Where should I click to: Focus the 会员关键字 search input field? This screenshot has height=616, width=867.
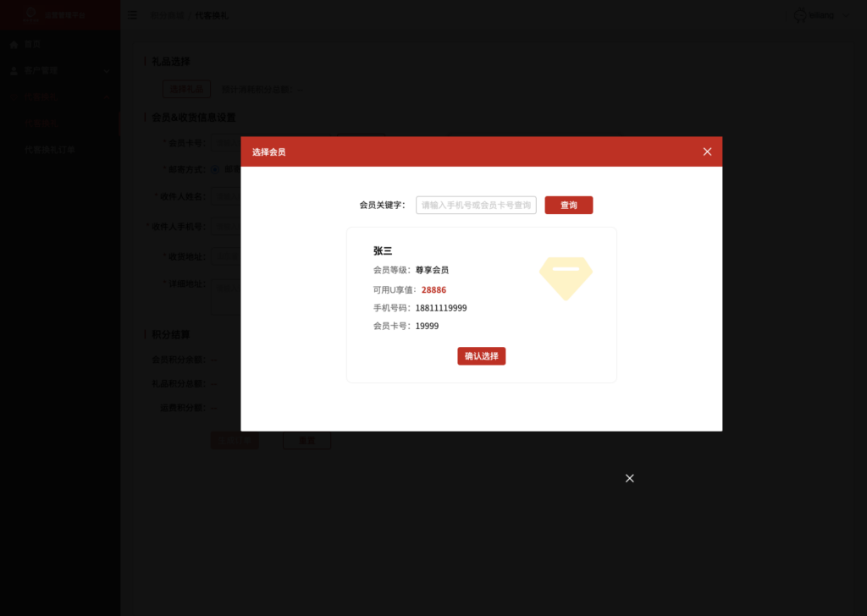476,205
